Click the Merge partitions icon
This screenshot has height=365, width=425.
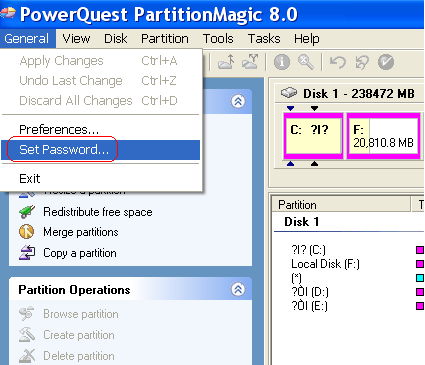point(27,232)
